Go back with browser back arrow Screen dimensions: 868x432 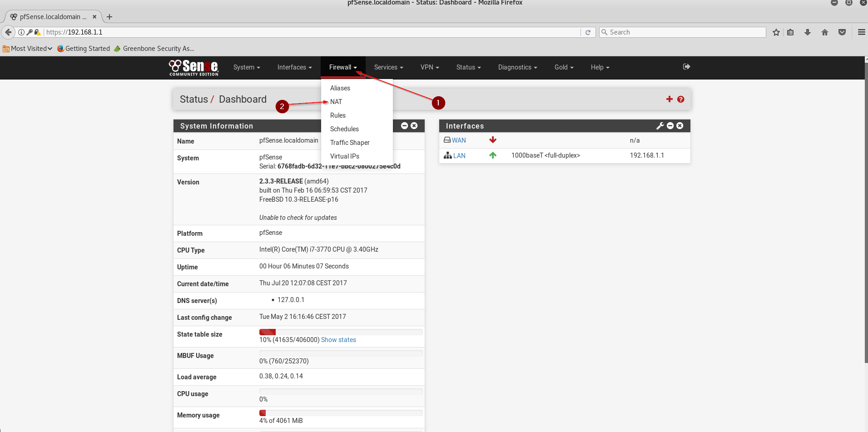(x=8, y=32)
